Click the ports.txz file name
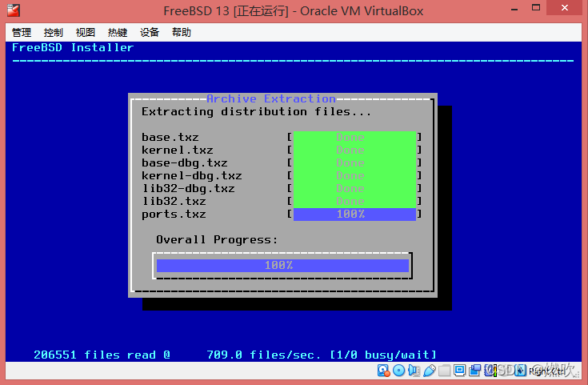Viewport: 588px width, 385px height. (174, 215)
